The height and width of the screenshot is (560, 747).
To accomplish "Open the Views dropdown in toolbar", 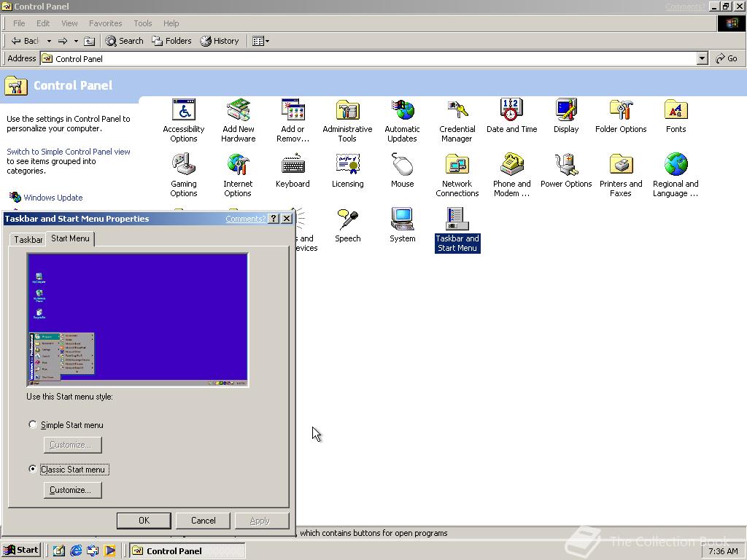I will pyautogui.click(x=260, y=41).
